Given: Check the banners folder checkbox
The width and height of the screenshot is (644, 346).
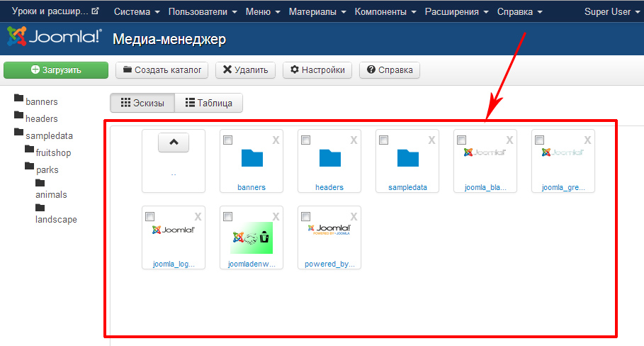Looking at the screenshot, I should pyautogui.click(x=228, y=140).
